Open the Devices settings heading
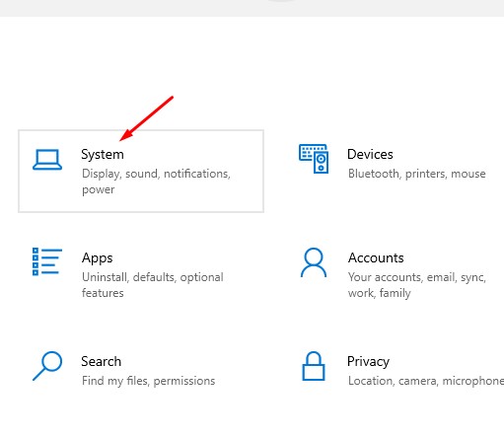The width and height of the screenshot is (504, 438). coord(370,154)
